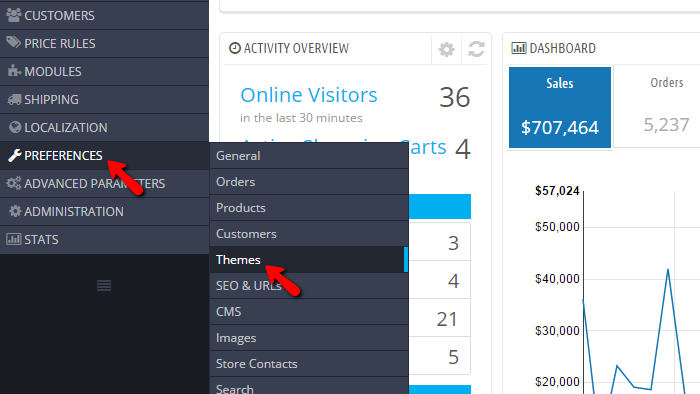
Task: Click the Modules puzzle piece icon
Action: coord(14,71)
